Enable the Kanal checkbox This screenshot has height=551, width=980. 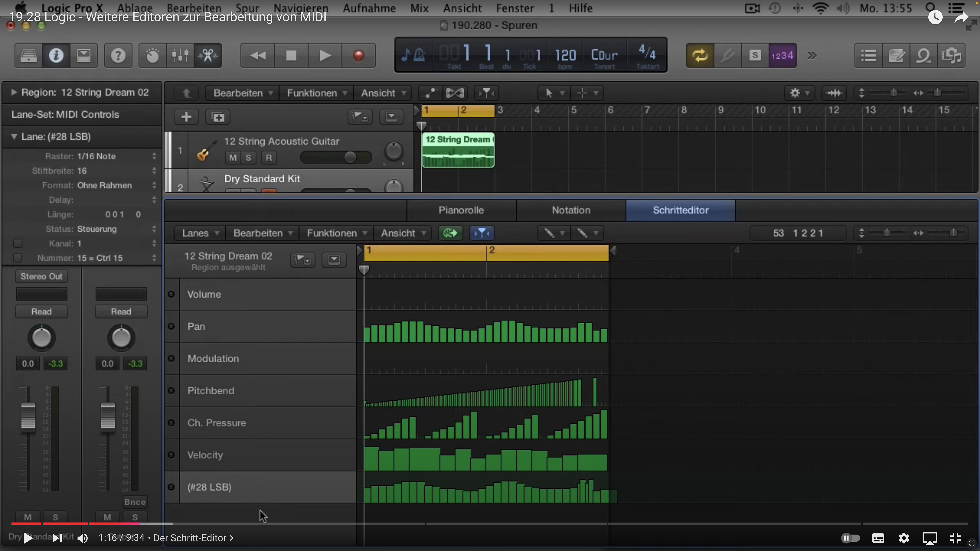[x=17, y=243]
